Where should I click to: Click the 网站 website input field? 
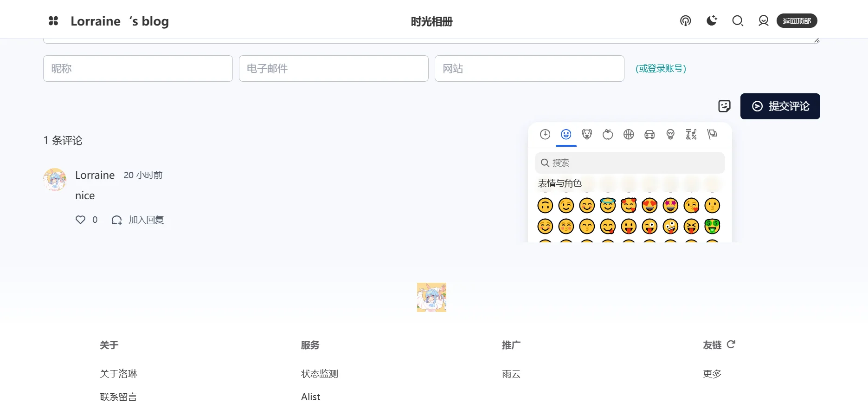coord(529,69)
